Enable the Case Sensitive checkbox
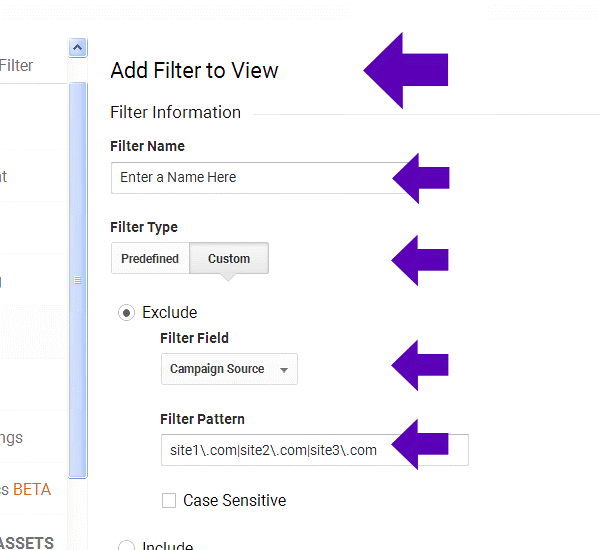 tap(169, 500)
